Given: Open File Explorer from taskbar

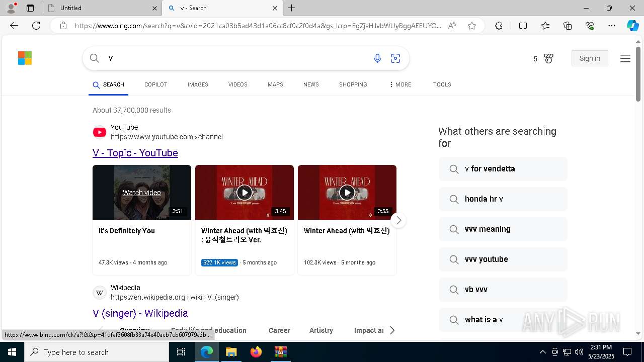Looking at the screenshot, I should [x=231, y=352].
